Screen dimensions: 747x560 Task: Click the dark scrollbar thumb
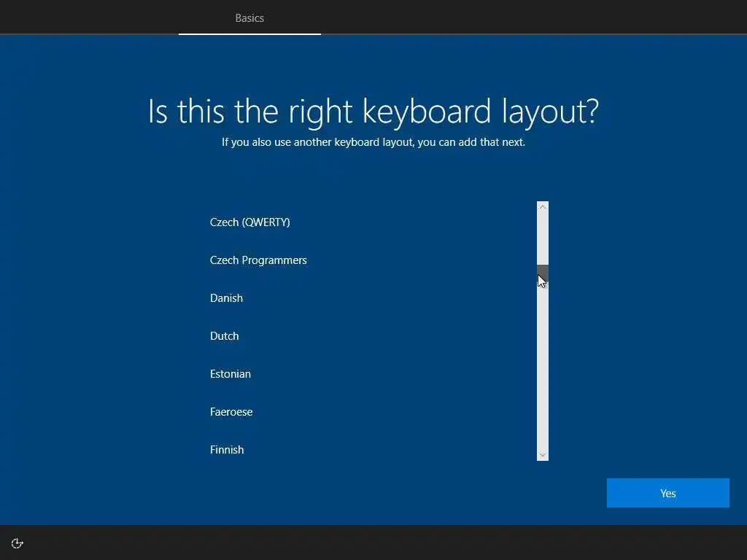point(543,273)
